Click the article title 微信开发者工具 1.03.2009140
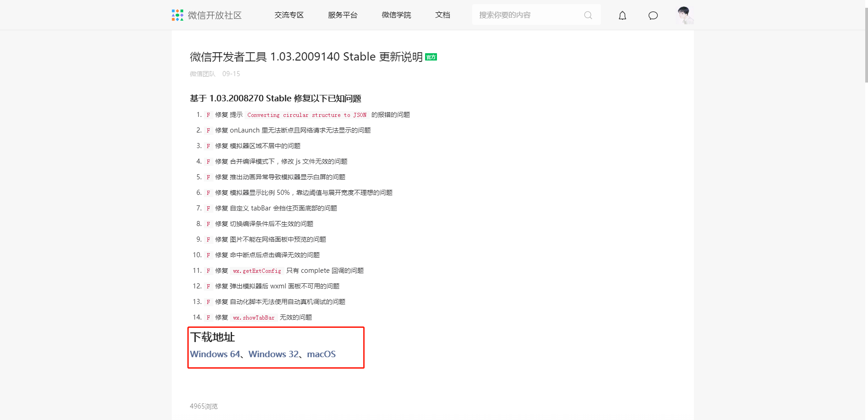 (x=306, y=57)
